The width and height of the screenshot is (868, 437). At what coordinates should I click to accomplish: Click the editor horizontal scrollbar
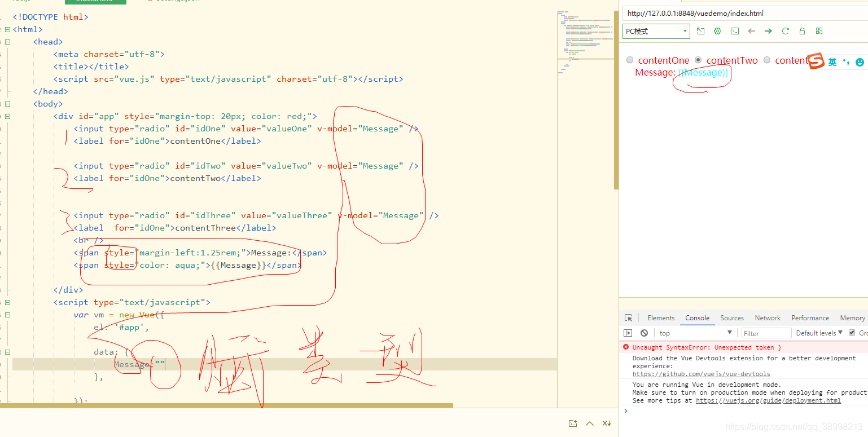coord(226,405)
